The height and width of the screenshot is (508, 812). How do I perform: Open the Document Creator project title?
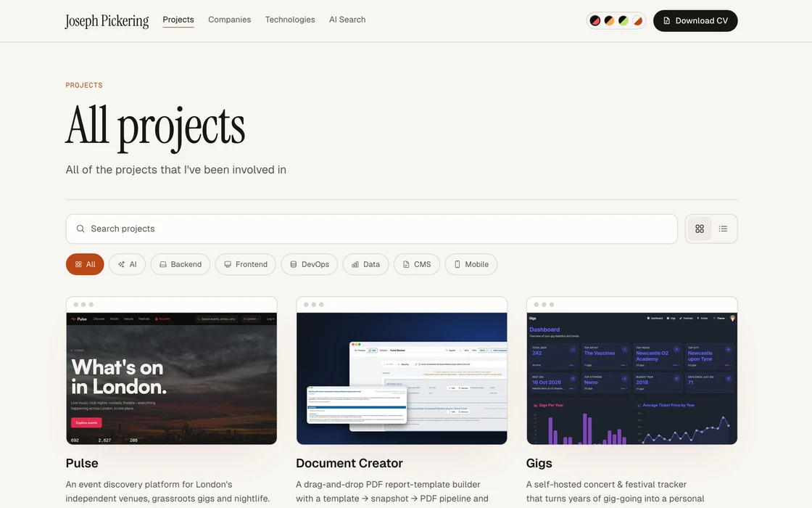349,463
